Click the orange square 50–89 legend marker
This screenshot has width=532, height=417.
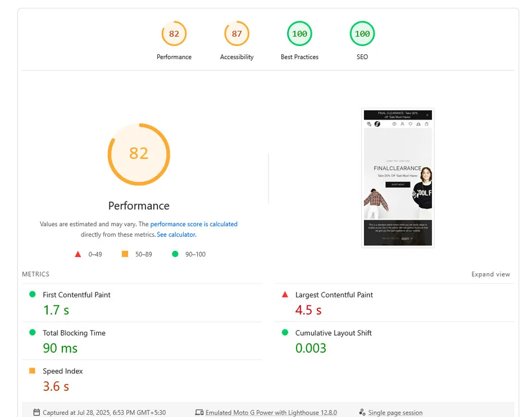point(125,254)
